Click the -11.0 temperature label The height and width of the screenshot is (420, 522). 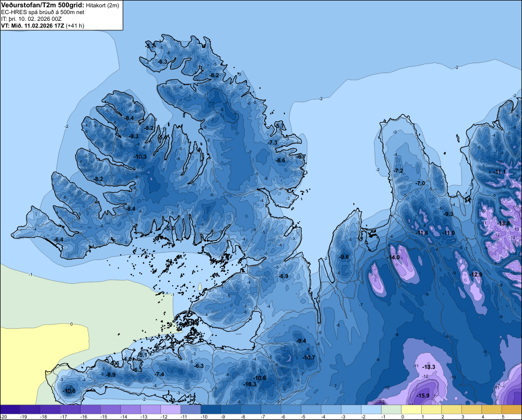click(448, 233)
